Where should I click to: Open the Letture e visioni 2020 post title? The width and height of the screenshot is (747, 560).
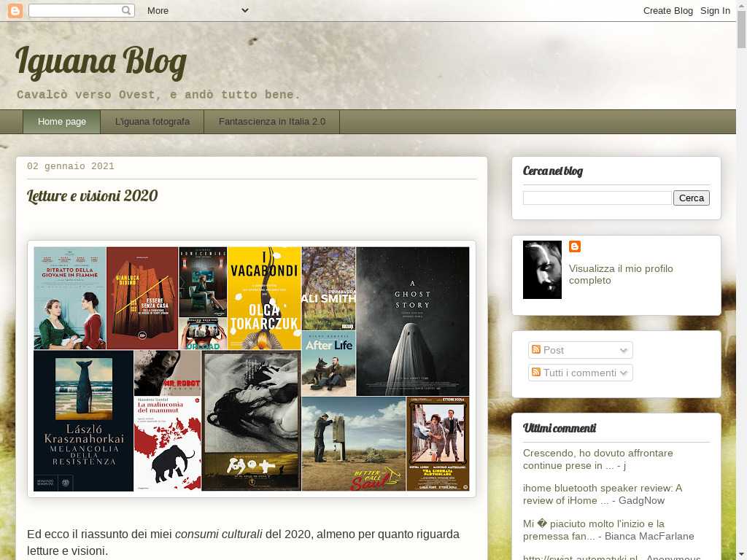click(93, 196)
